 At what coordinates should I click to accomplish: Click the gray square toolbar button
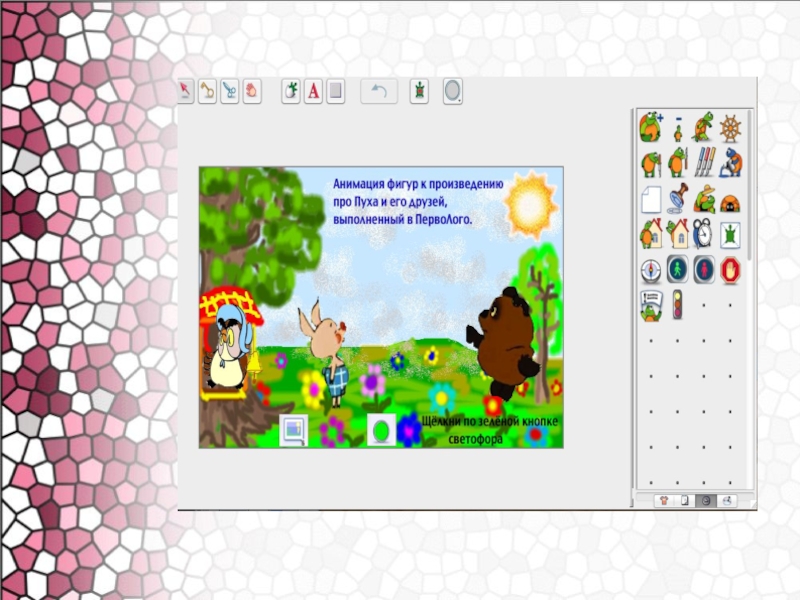tap(336, 91)
